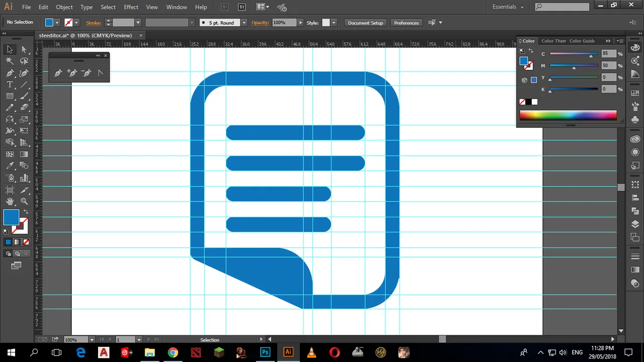Click the Magenta slider in Color panel
The height and width of the screenshot is (362, 644).
pos(574,66)
